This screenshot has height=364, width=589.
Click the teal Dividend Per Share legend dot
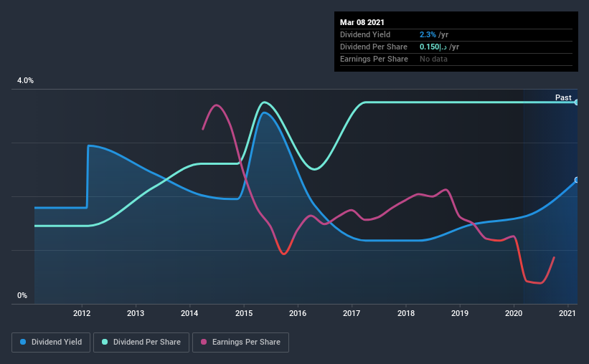point(105,342)
